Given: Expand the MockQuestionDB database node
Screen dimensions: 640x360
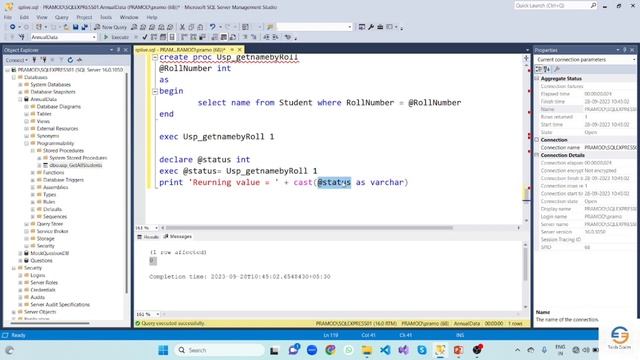Looking at the screenshot, I should pos(20,253).
